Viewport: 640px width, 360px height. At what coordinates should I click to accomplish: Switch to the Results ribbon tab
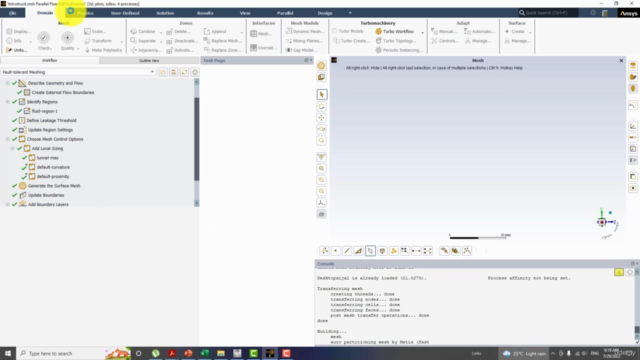[205, 13]
